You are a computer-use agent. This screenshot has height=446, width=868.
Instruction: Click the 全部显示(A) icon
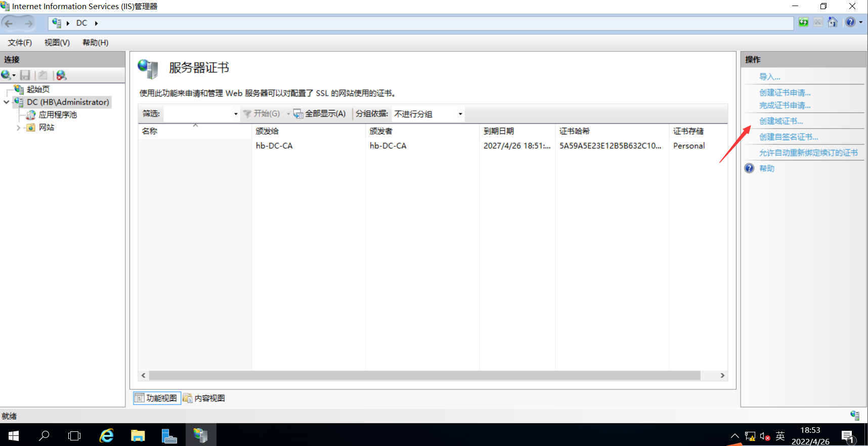point(298,114)
